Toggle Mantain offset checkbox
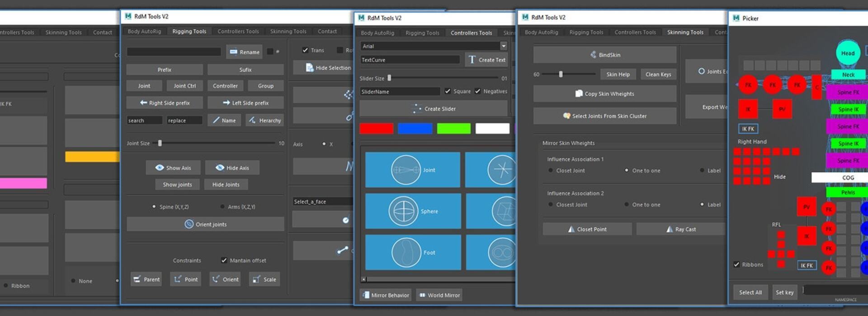The height and width of the screenshot is (316, 868). pyautogui.click(x=224, y=260)
